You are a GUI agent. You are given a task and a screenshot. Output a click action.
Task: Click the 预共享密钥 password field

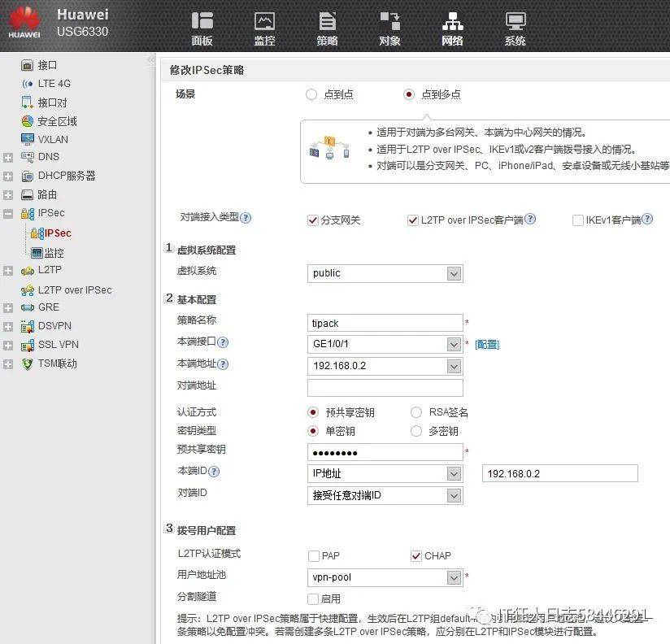[x=385, y=452]
